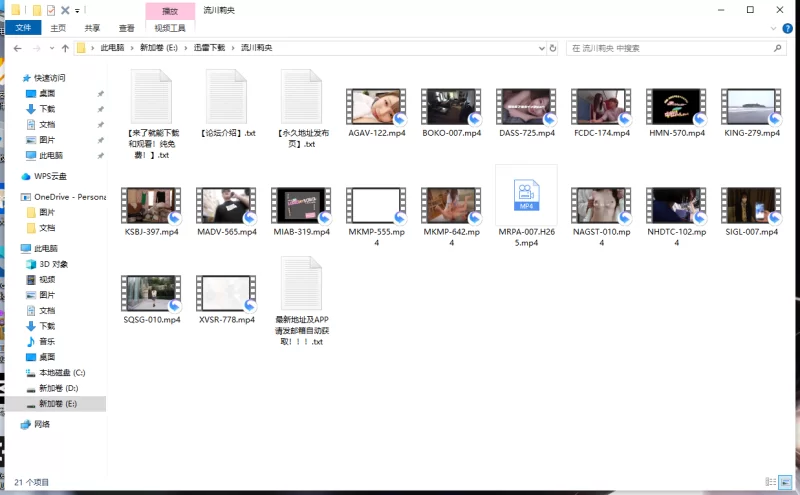Image resolution: width=800 pixels, height=495 pixels.
Task: Click the WPS云盘 cloud icon
Action: (x=27, y=176)
